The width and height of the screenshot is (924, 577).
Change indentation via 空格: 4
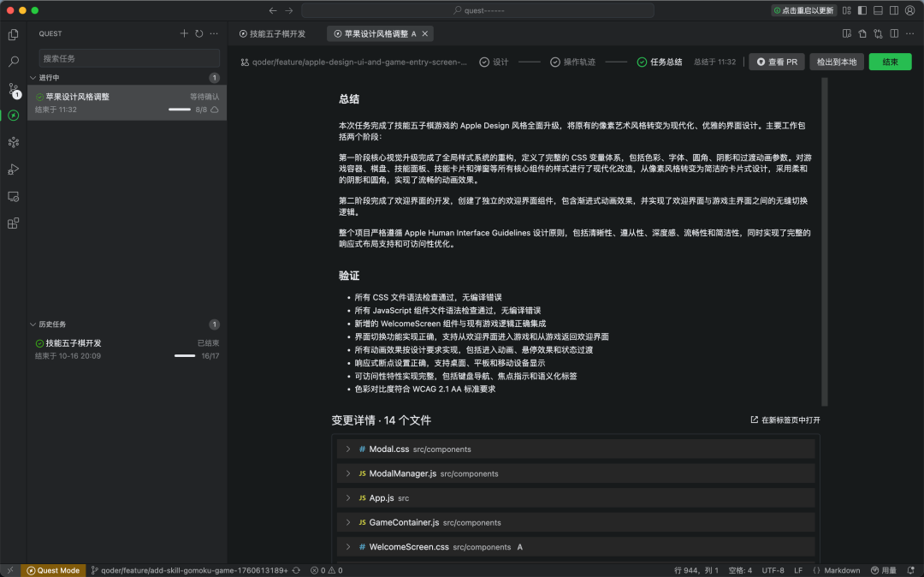[740, 570]
